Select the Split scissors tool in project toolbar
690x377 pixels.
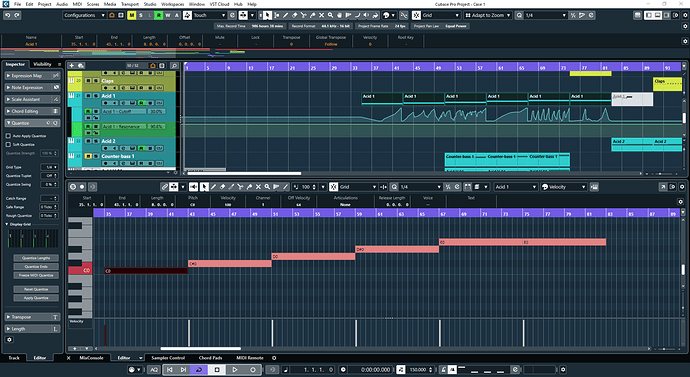click(x=304, y=15)
